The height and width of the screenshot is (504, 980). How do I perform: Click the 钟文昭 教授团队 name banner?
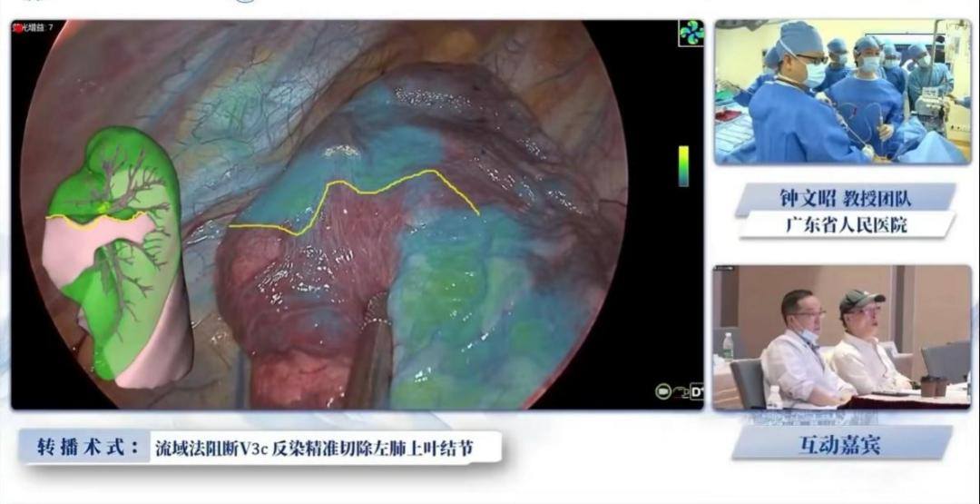coord(844,196)
